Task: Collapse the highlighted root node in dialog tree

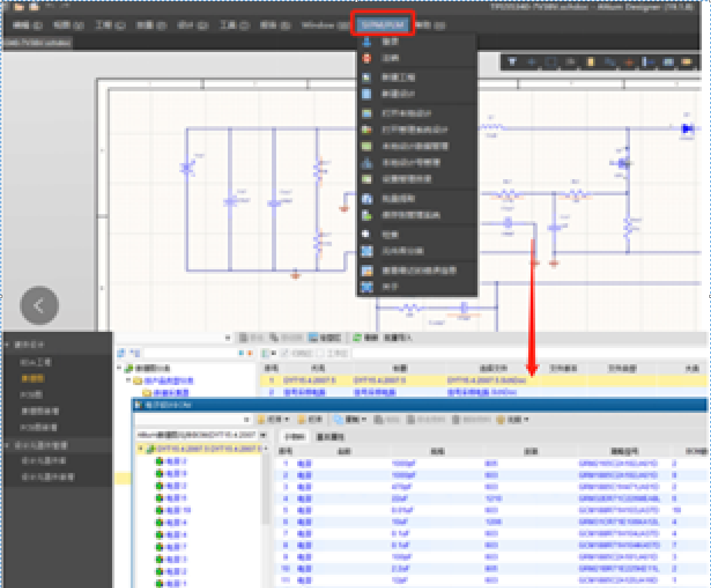Action: click(x=140, y=449)
